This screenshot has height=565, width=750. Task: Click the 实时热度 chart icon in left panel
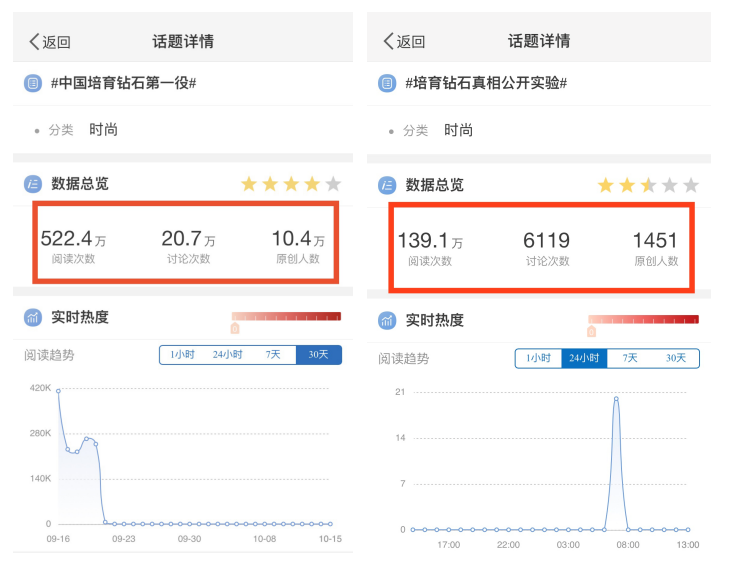(x=33, y=317)
